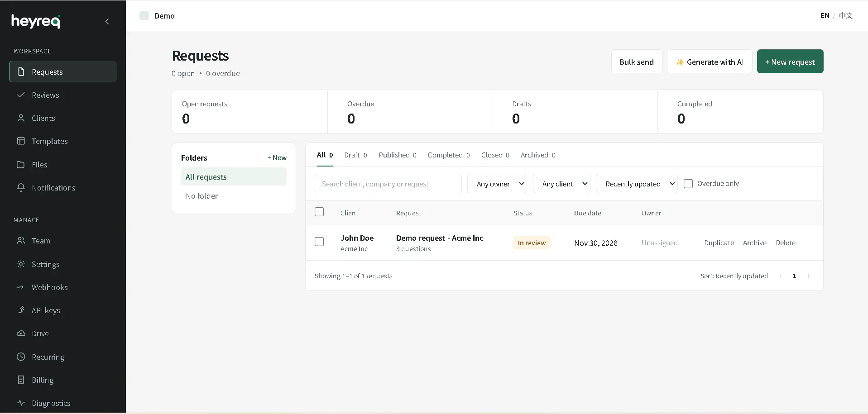This screenshot has height=414, width=868.
Task: Switch to the Archived tab
Action: point(538,155)
